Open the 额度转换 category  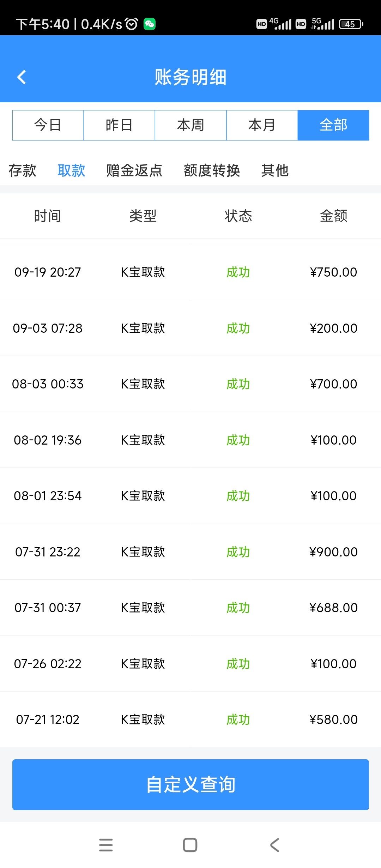pyautogui.click(x=212, y=170)
